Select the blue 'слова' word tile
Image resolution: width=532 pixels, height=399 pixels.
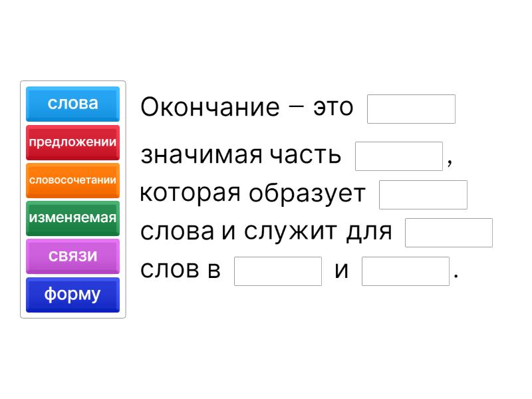[x=72, y=104]
